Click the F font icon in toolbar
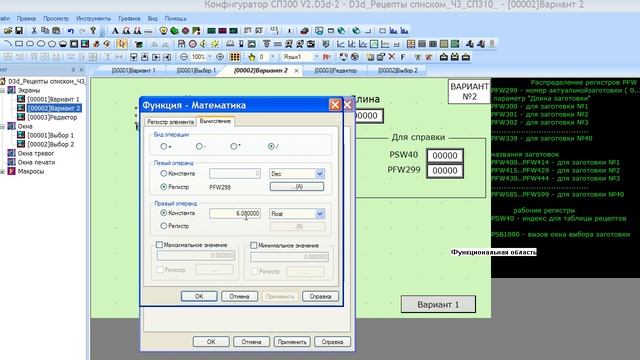The image size is (640, 360). 403,57
